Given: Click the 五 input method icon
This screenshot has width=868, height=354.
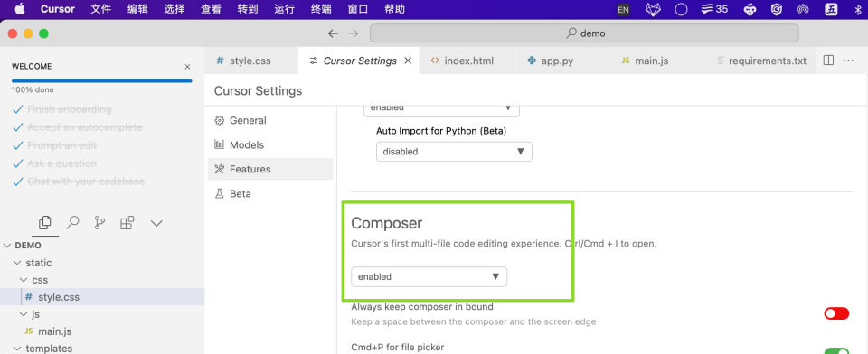Looking at the screenshot, I should coord(831,9).
